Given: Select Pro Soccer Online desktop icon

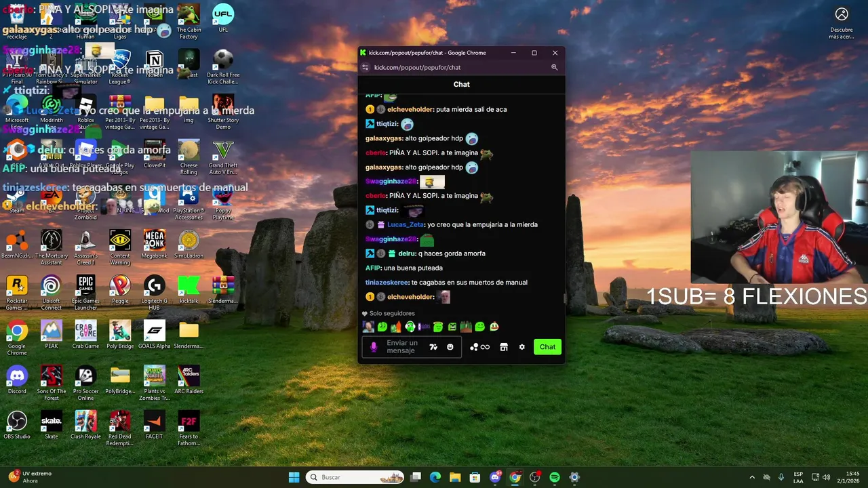Looking at the screenshot, I should 85,384.
